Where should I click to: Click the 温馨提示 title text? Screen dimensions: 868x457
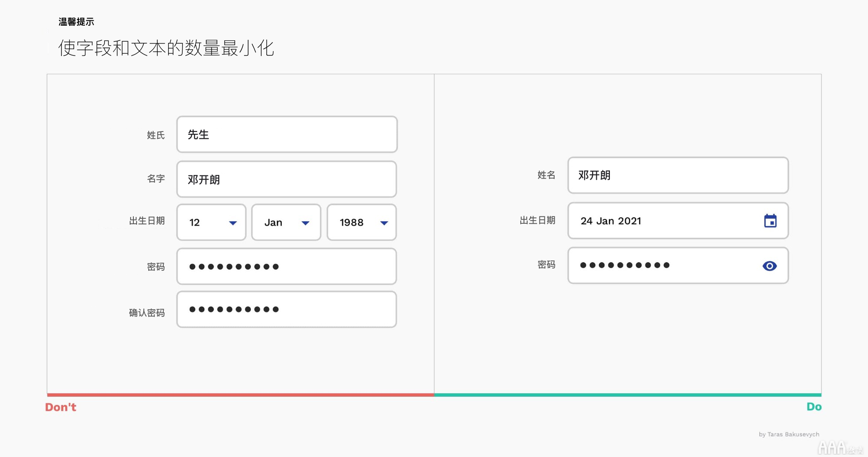(76, 22)
